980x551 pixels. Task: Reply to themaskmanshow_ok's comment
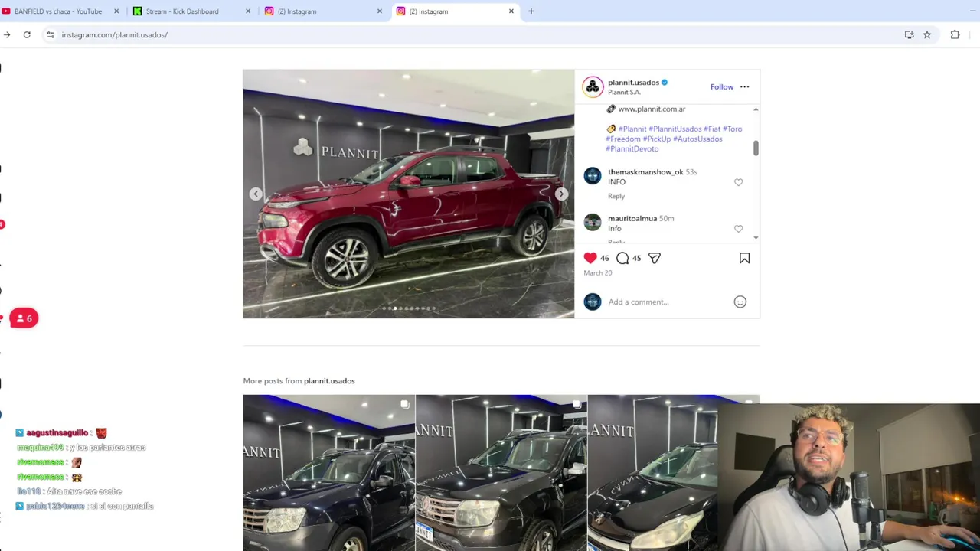(616, 196)
